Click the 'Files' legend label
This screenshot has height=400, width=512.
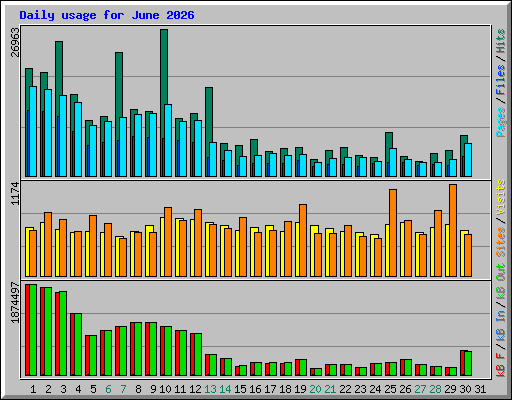501,80
